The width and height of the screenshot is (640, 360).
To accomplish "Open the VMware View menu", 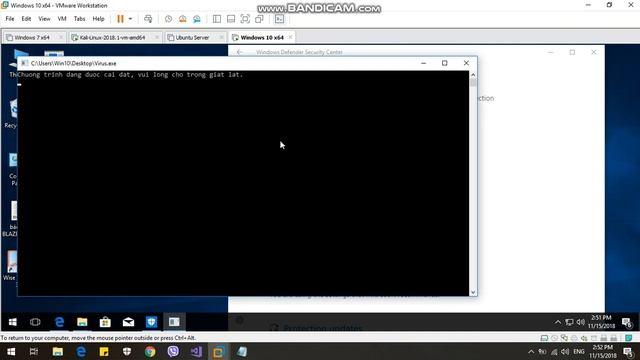I will click(x=44, y=19).
